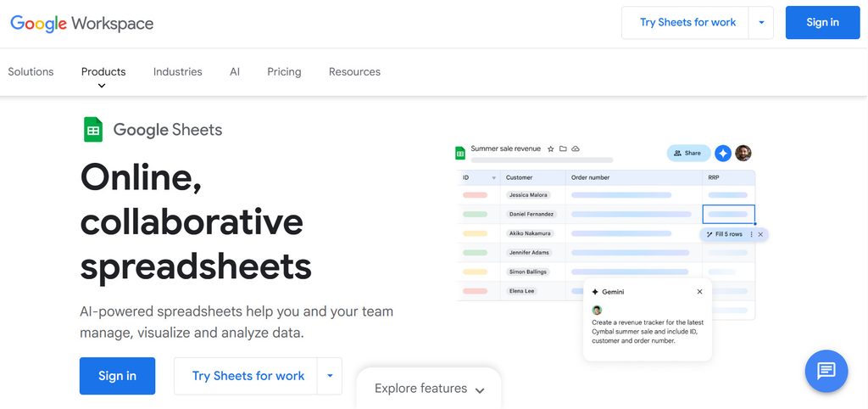Open the Resources menu

355,71
